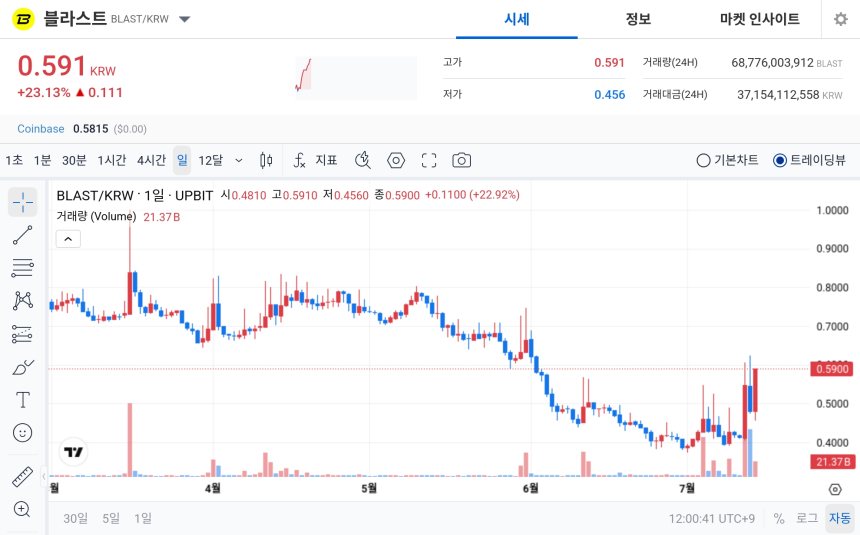Click the 12:00:41 UTC+9 timezone
Viewport: 860px width, 535px height.
point(712,519)
